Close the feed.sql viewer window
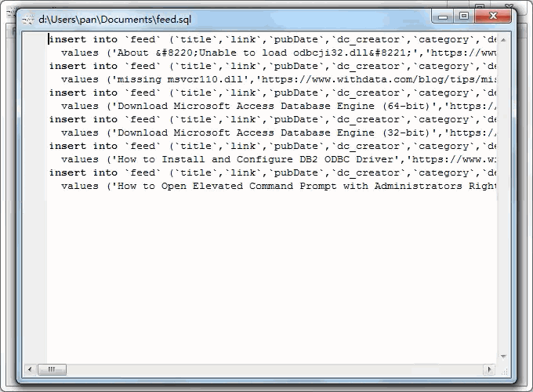Viewport: 533px width, 392px height. click(493, 16)
